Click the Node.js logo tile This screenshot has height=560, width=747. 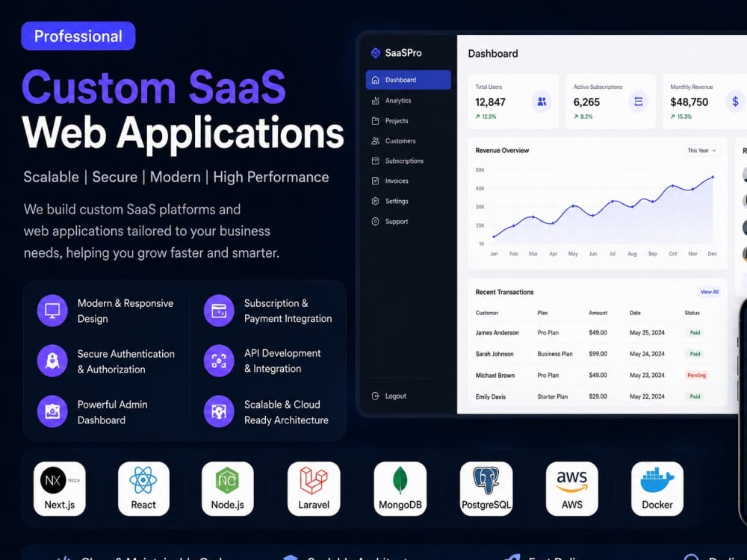(x=228, y=488)
